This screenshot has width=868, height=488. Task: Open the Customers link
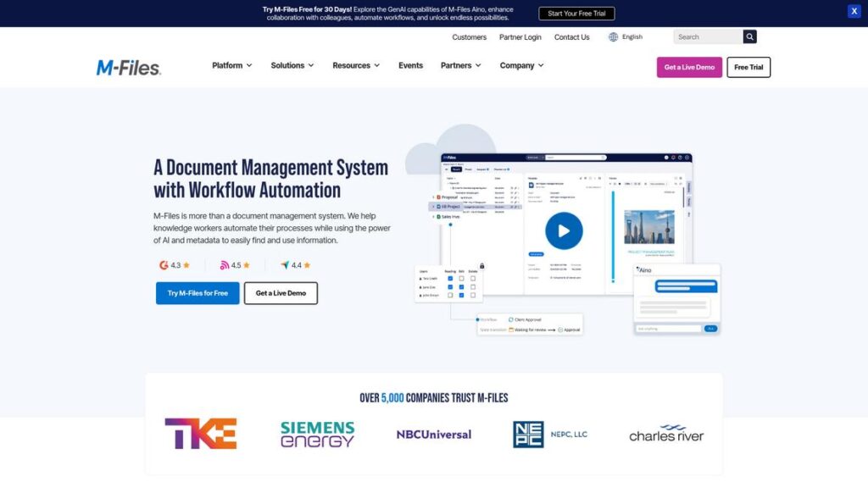pyautogui.click(x=470, y=37)
